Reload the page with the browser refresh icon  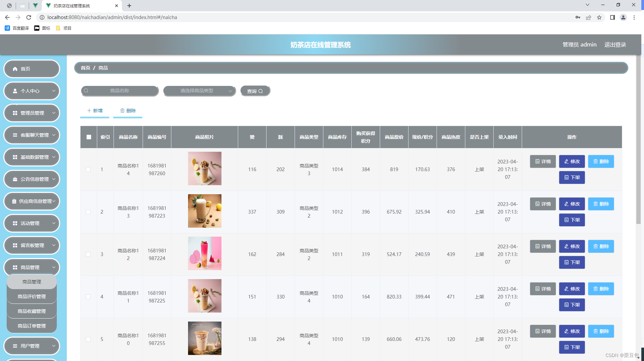(x=29, y=17)
